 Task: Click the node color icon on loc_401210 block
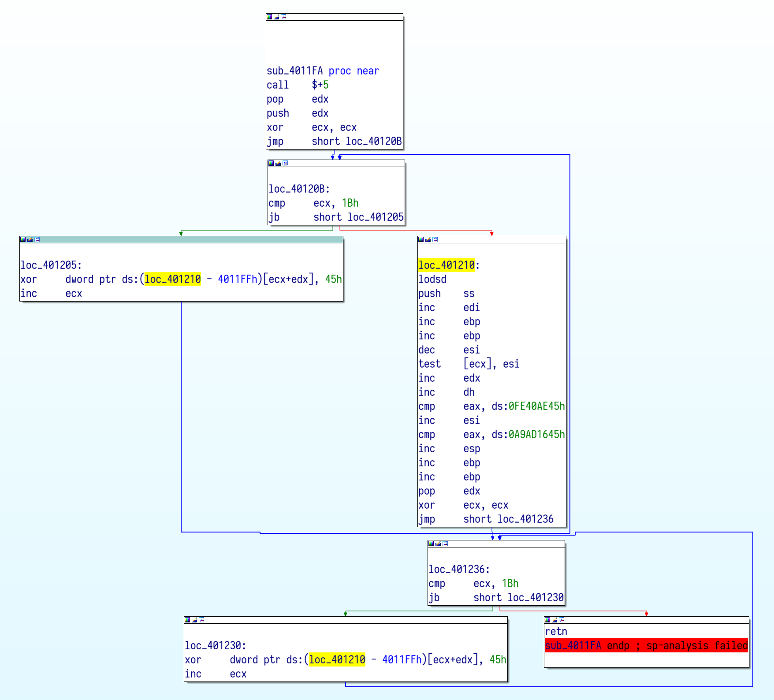click(x=421, y=239)
